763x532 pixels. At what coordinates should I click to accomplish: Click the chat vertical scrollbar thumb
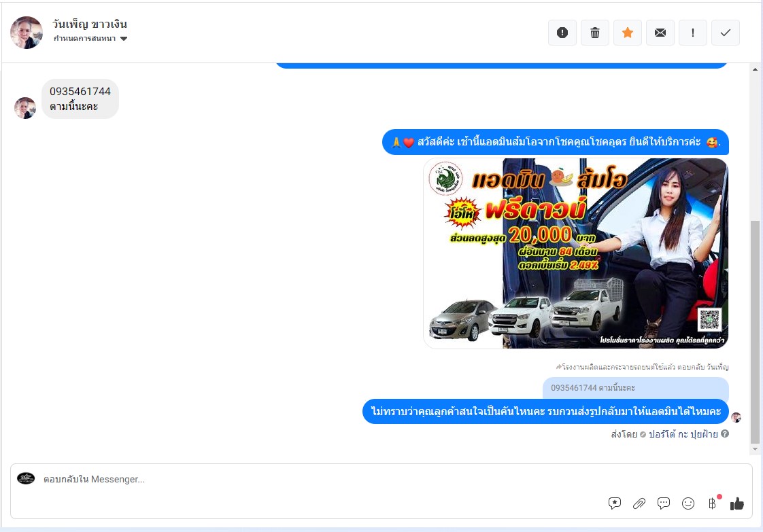(755, 332)
